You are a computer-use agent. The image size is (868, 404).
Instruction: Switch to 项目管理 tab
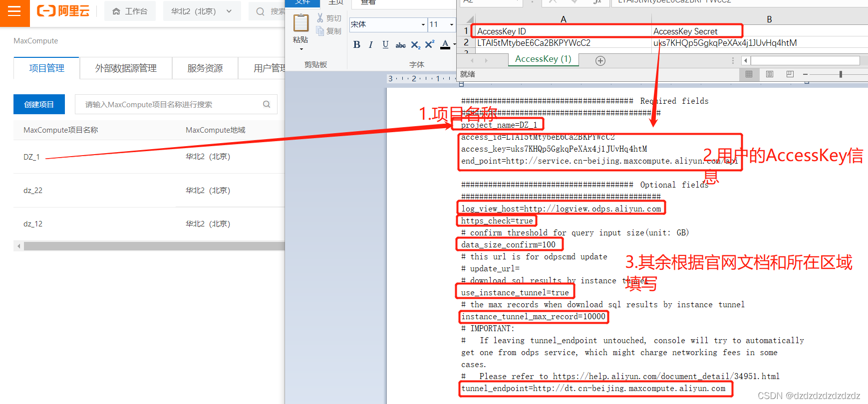tap(46, 68)
